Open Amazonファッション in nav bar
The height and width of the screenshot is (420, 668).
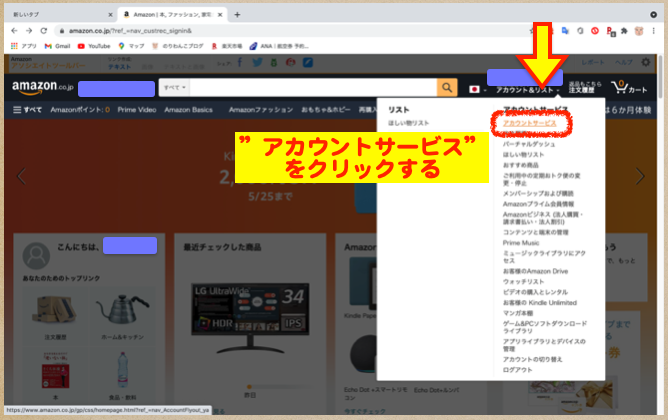click(261, 109)
